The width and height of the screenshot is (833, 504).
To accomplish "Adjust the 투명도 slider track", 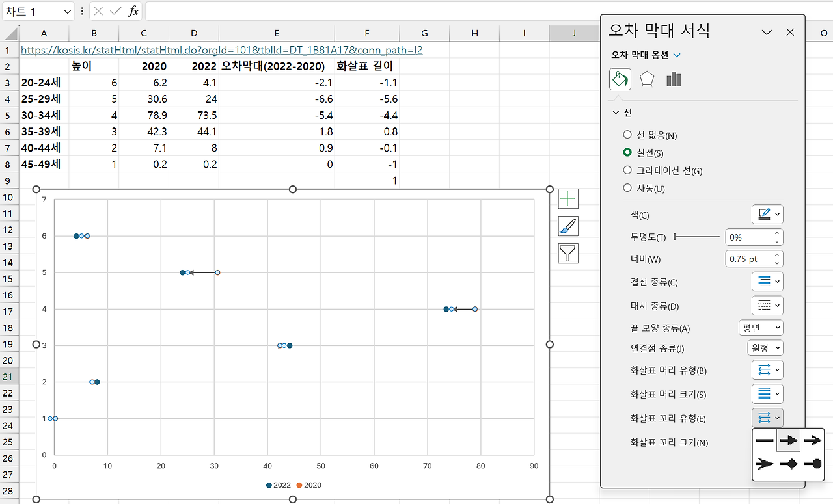I will point(696,237).
